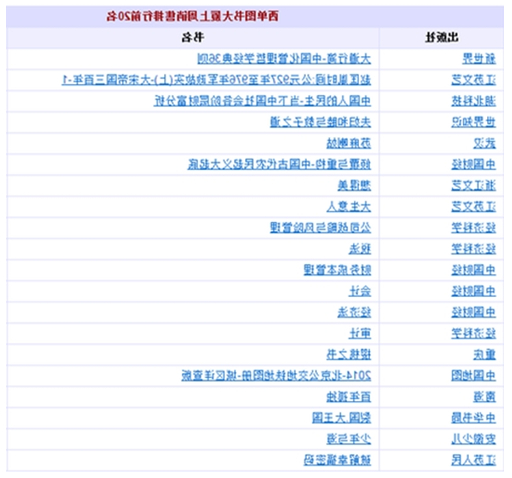Open publisher link 世界知识
This screenshot has width=512, height=478.
click(474, 122)
